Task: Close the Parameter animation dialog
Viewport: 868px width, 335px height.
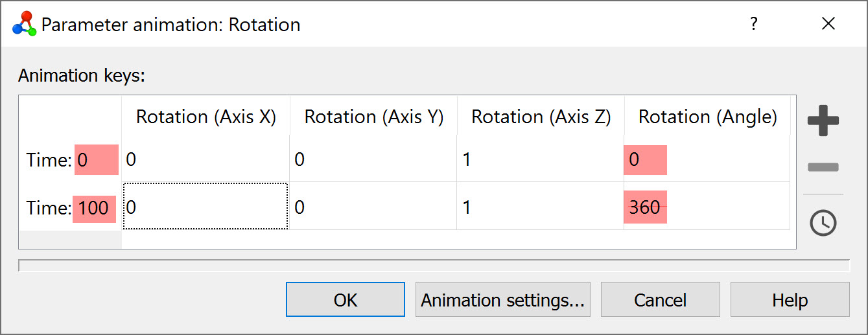Action: 828,25
